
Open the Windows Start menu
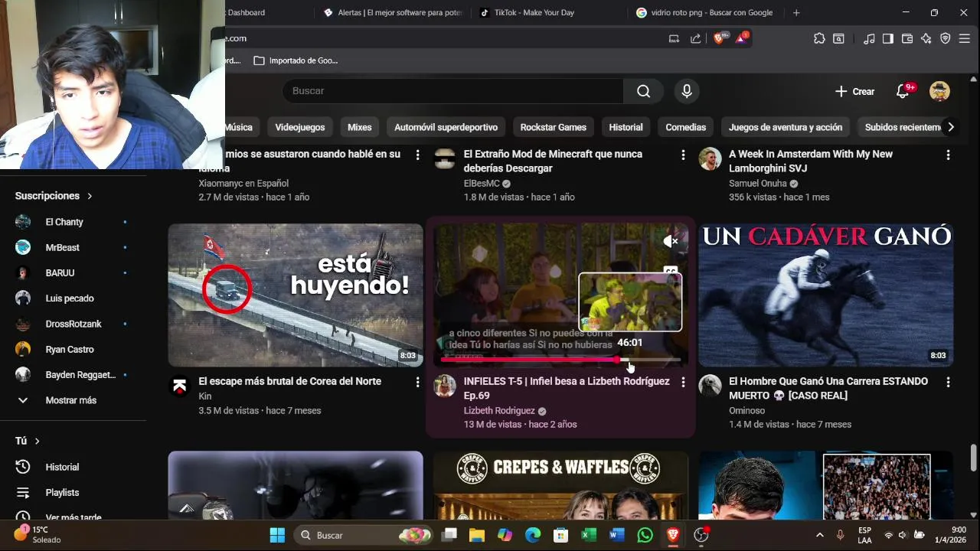pyautogui.click(x=277, y=535)
